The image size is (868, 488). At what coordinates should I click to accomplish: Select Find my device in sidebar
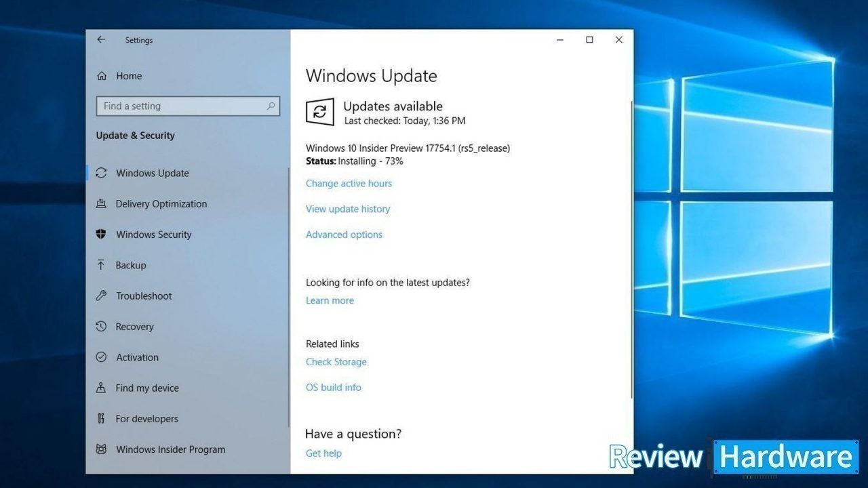[147, 388]
